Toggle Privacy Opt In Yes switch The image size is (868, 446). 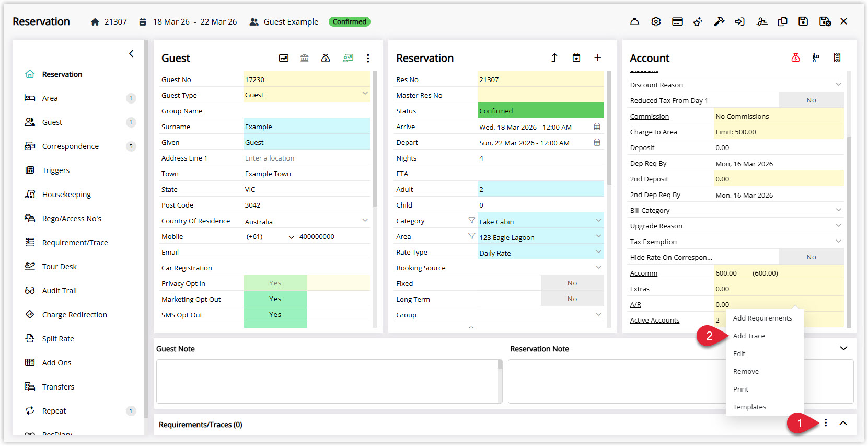pos(275,283)
